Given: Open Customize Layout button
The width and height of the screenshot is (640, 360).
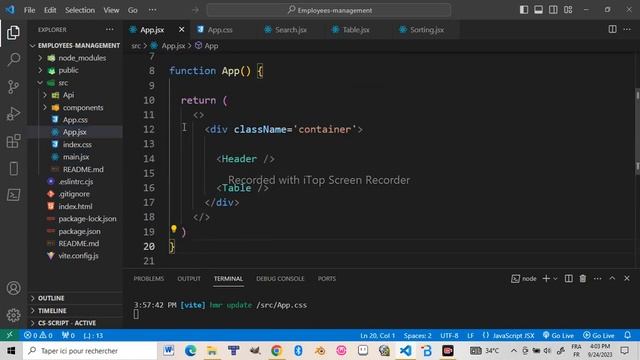Looking at the screenshot, I should 568,10.
